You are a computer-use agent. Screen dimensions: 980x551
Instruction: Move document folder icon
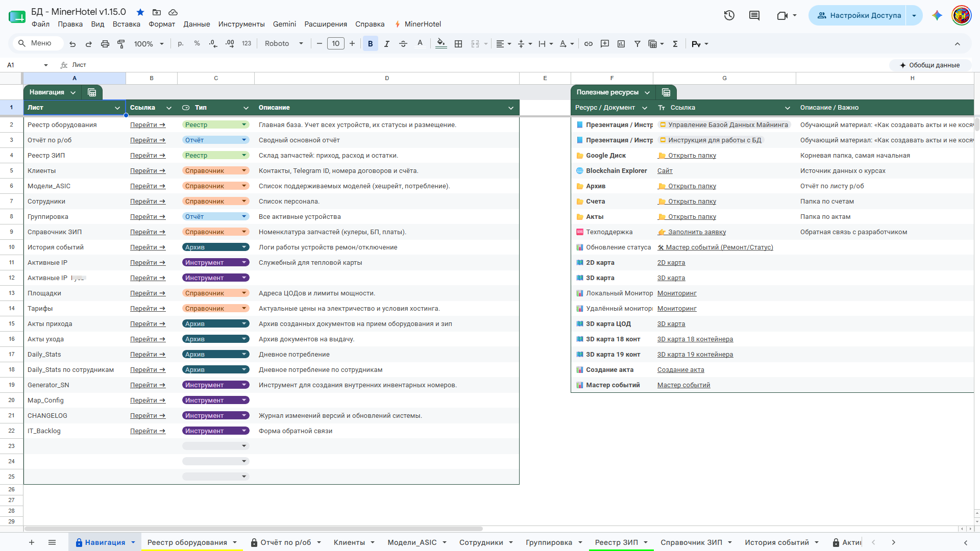[x=157, y=12]
